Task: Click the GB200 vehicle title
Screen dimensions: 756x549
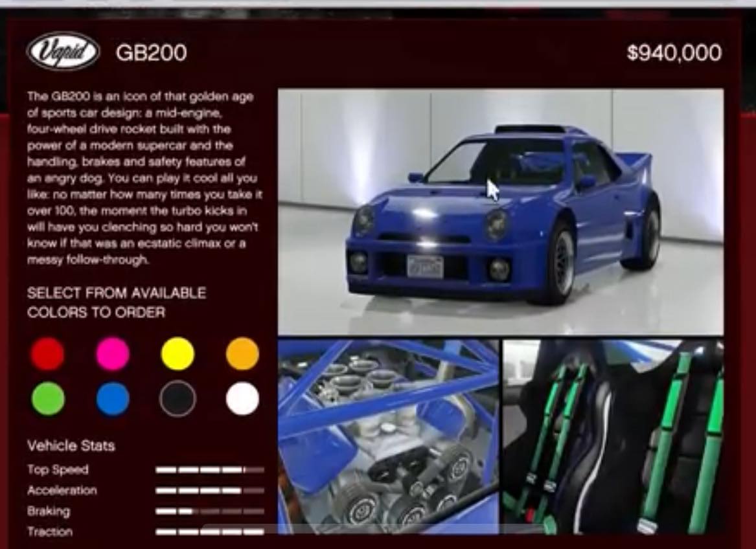Action: (151, 52)
